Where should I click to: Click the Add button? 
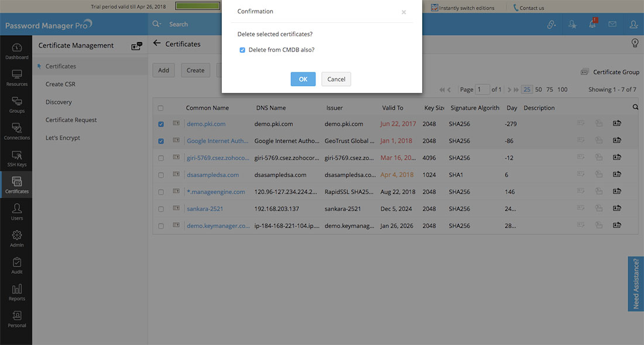click(163, 70)
